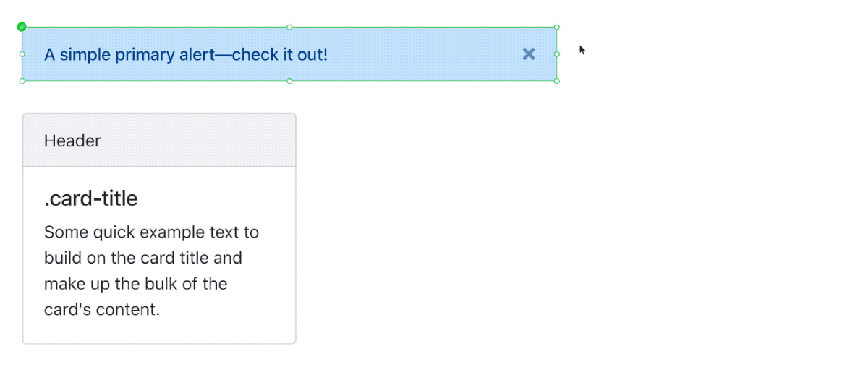Click the line "Some quick example text to"
868x365 pixels.
pyautogui.click(x=151, y=232)
